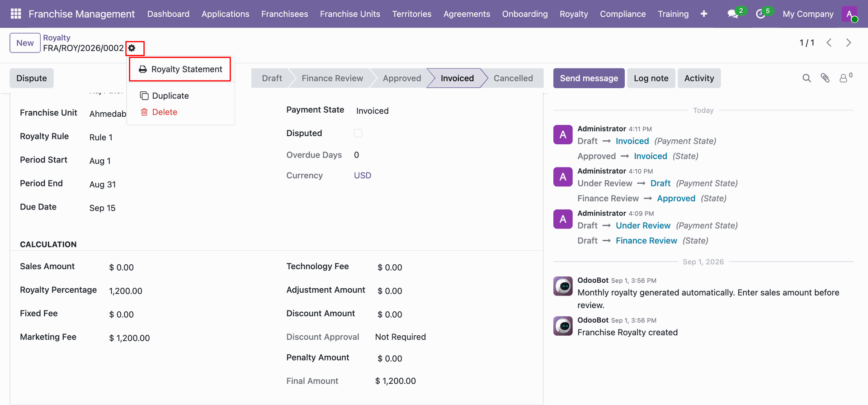Select Royalty Statement print option

pos(180,69)
